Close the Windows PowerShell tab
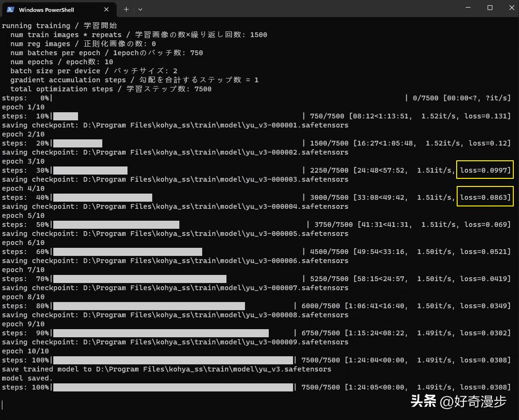Image resolution: width=519 pixels, height=420 pixels. pyautogui.click(x=106, y=10)
